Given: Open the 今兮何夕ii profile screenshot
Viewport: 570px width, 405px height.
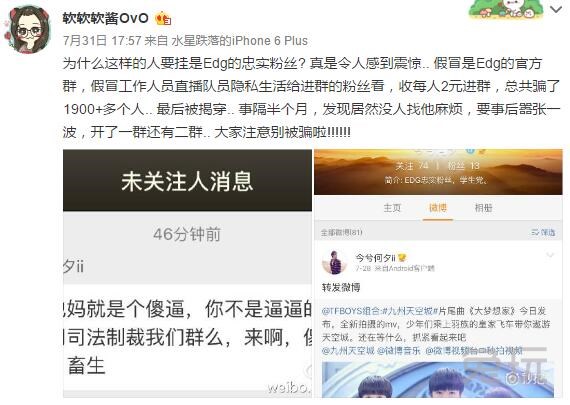Looking at the screenshot, I should [x=438, y=273].
